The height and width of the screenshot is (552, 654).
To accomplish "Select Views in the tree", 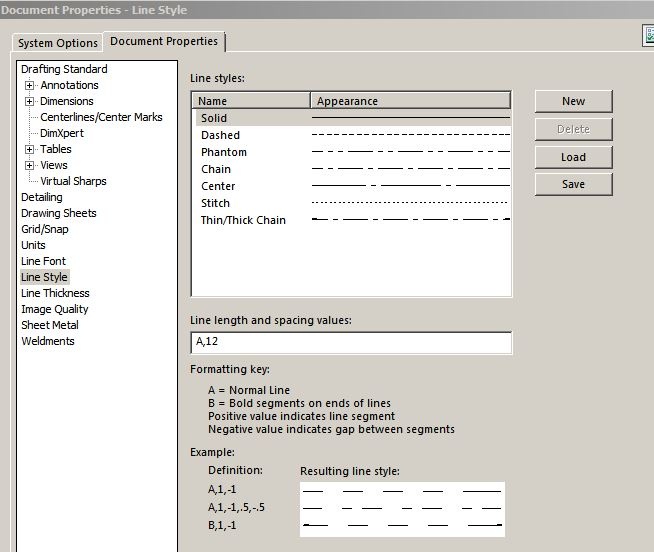I will [54, 165].
